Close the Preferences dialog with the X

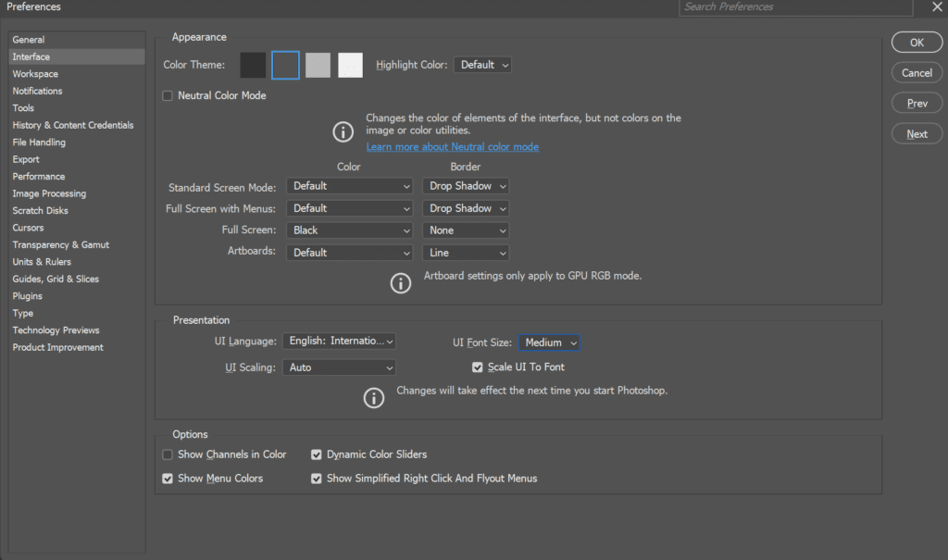point(936,7)
